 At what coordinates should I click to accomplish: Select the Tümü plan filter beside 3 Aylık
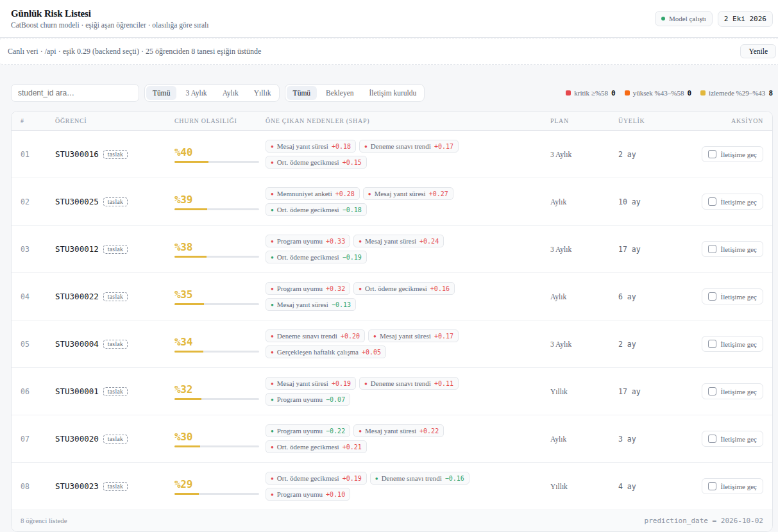[162, 93]
